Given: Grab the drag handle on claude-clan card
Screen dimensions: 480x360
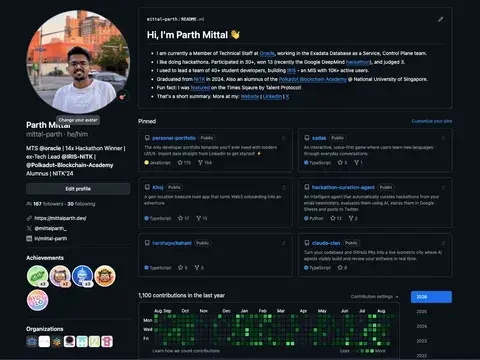Looking at the screenshot, I should [443, 243].
